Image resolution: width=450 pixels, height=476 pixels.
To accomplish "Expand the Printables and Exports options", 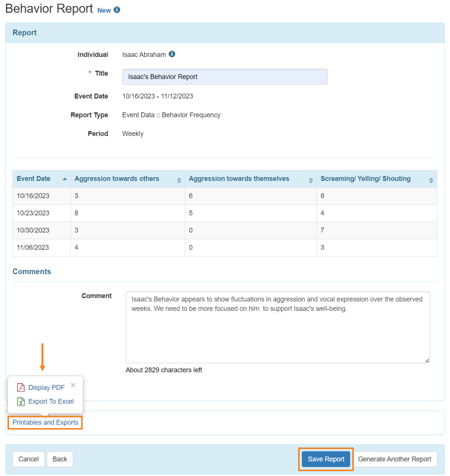I will (x=45, y=422).
